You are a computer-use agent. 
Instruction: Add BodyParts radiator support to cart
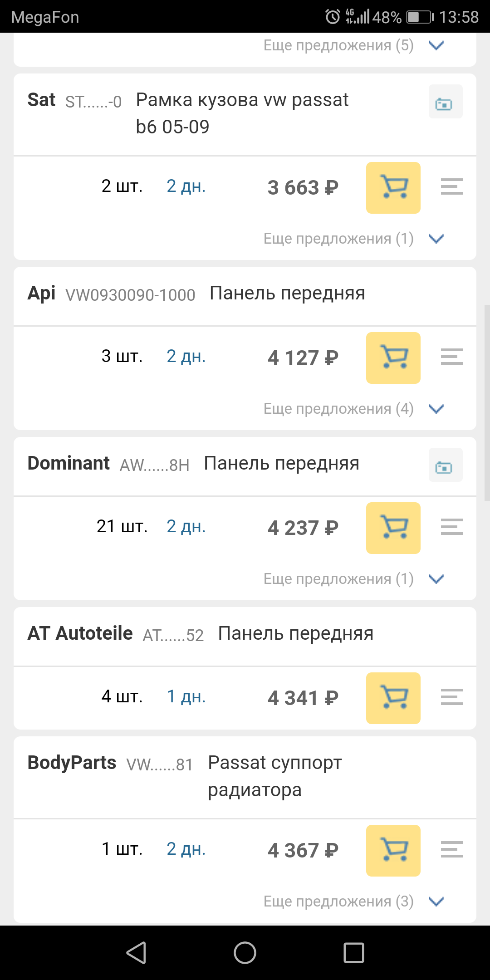tap(393, 850)
